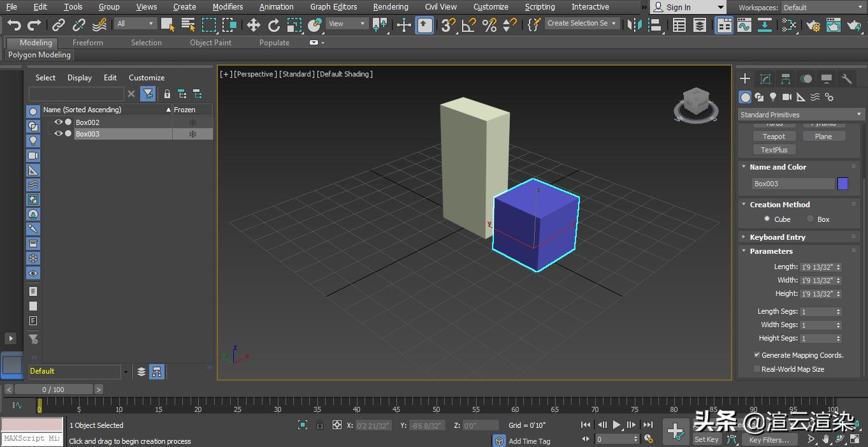Viewport: 868px width, 447px height.
Task: Open the Utilities command panel tab
Action: (846, 78)
